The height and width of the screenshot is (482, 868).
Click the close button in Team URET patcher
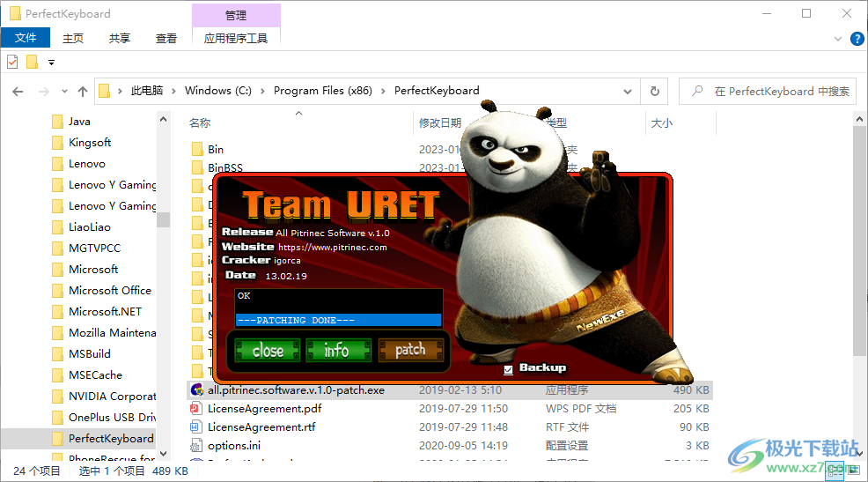[268, 350]
